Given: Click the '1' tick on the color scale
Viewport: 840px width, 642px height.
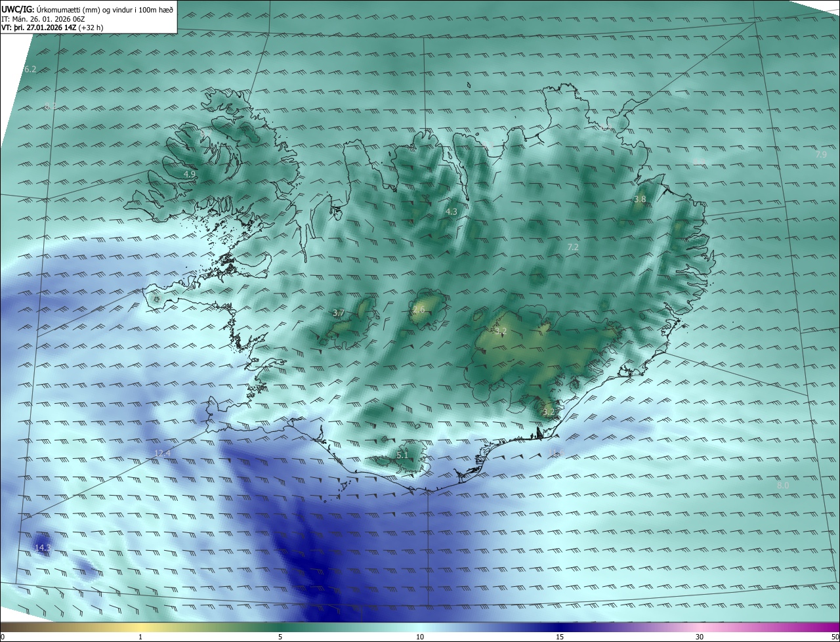Looking at the screenshot, I should [140, 637].
